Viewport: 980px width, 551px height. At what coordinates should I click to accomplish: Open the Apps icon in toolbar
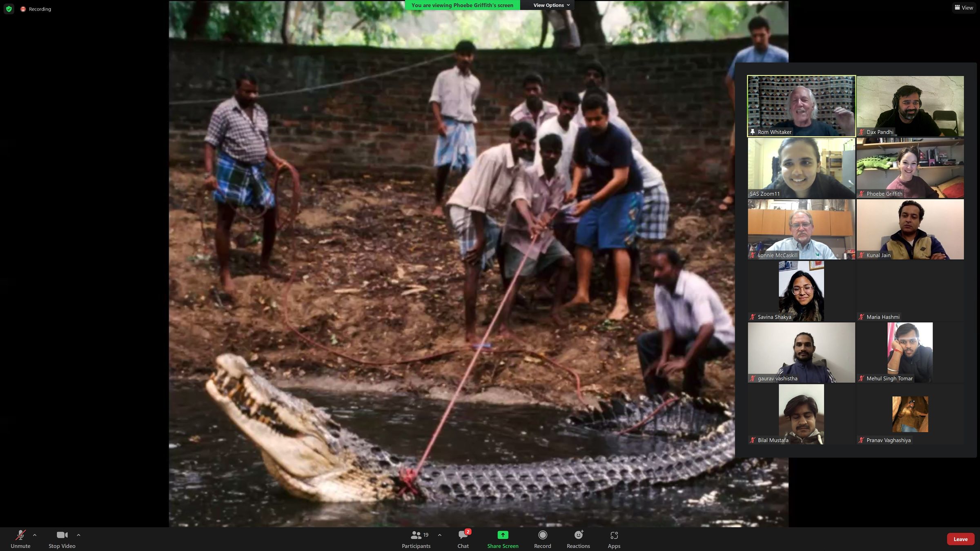pyautogui.click(x=614, y=535)
